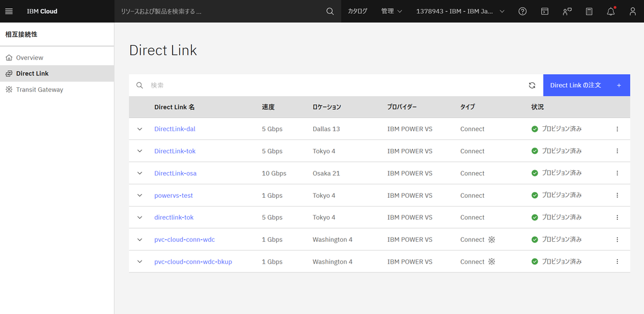Click transit gateway icon beside pvc-cloud-conn-wdc Connect
The image size is (644, 314).
coord(492,239)
